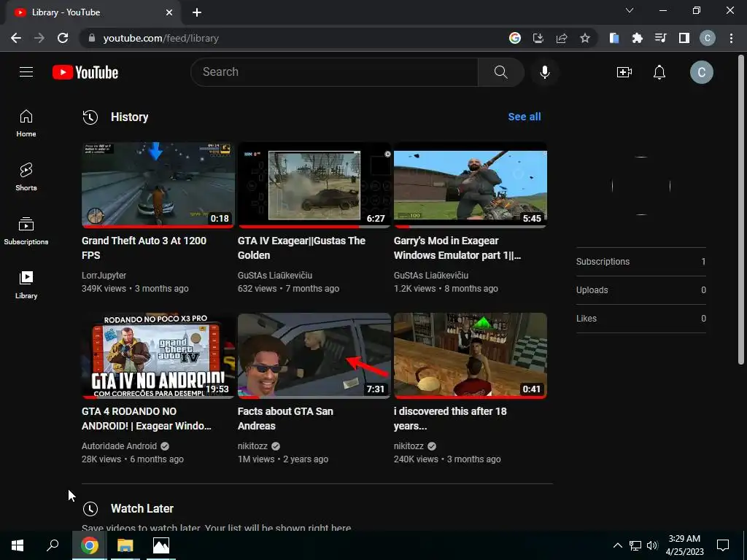Open Shorts in the sidebar
Image resolution: width=747 pixels, height=560 pixels.
26,177
